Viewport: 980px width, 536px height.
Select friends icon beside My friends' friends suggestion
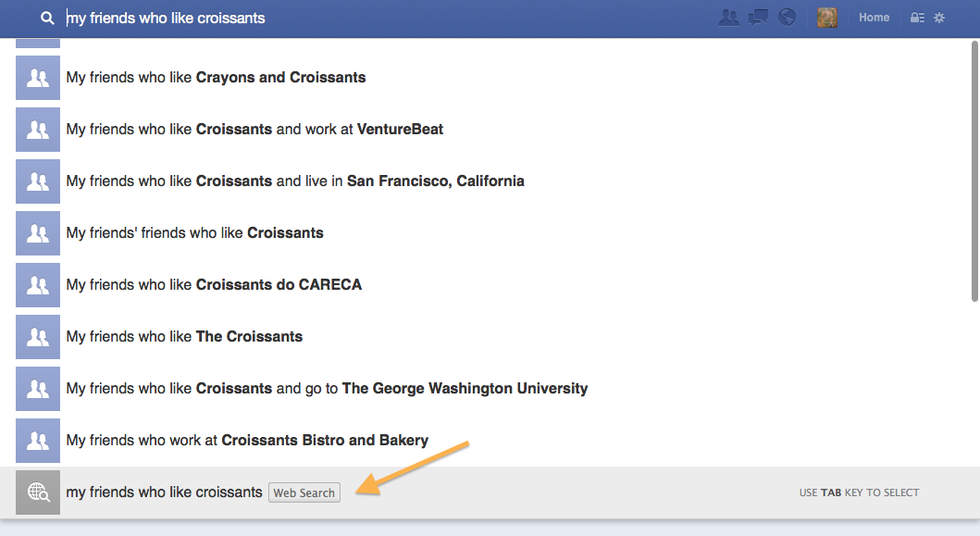pyautogui.click(x=38, y=233)
